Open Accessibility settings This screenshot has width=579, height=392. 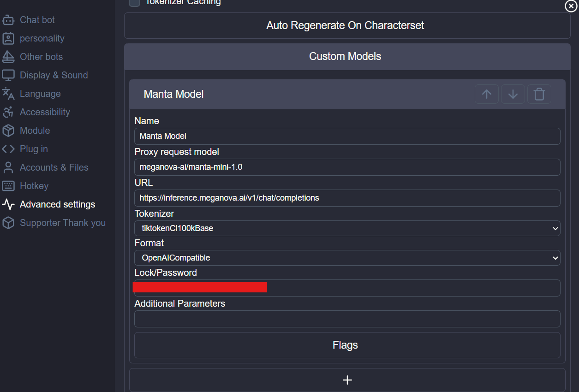45,112
